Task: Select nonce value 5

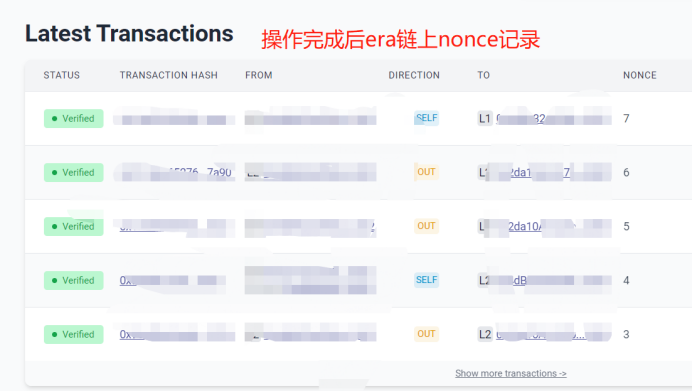Action: pos(626,226)
